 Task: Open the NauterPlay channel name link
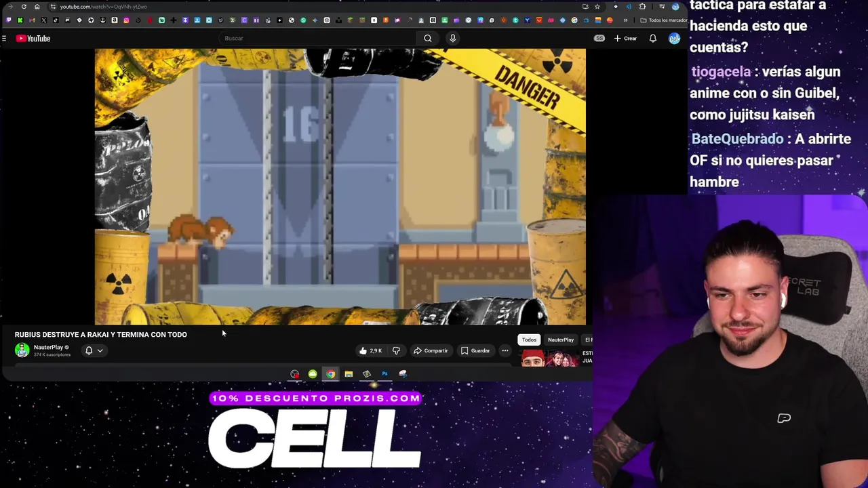(x=48, y=347)
